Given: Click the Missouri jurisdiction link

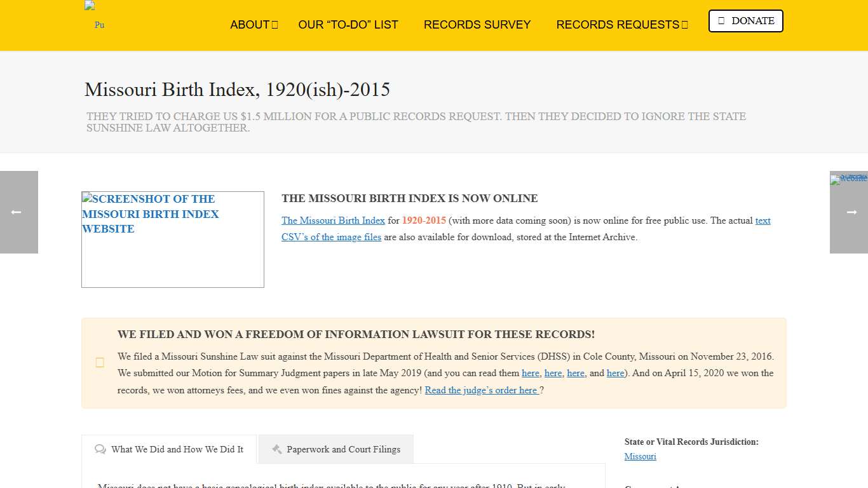Looking at the screenshot, I should coord(640,456).
